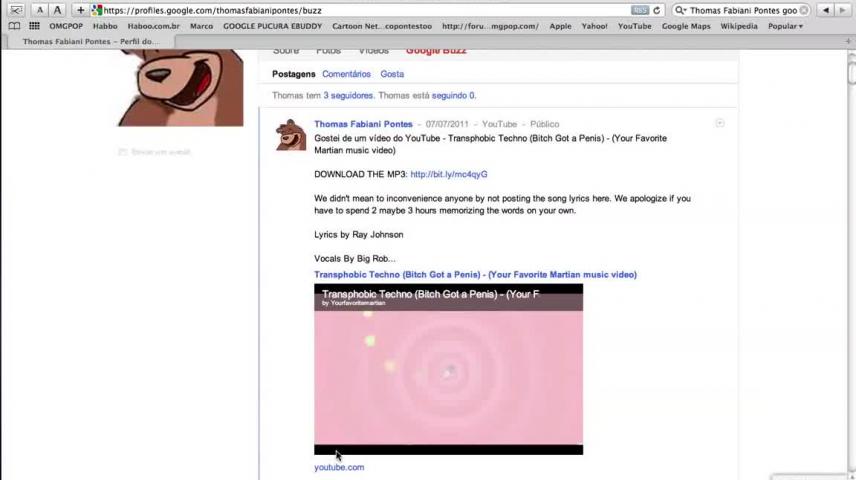Open the 3 seguidores link
Screen dimensions: 856x480
(x=348, y=96)
